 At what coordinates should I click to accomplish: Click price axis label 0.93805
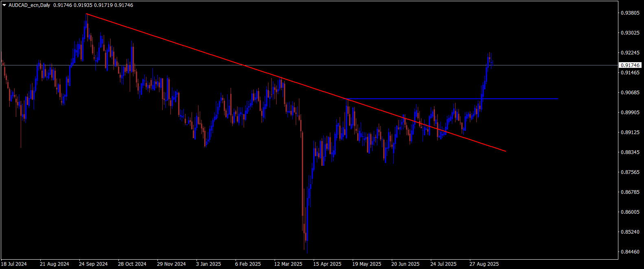click(630, 13)
